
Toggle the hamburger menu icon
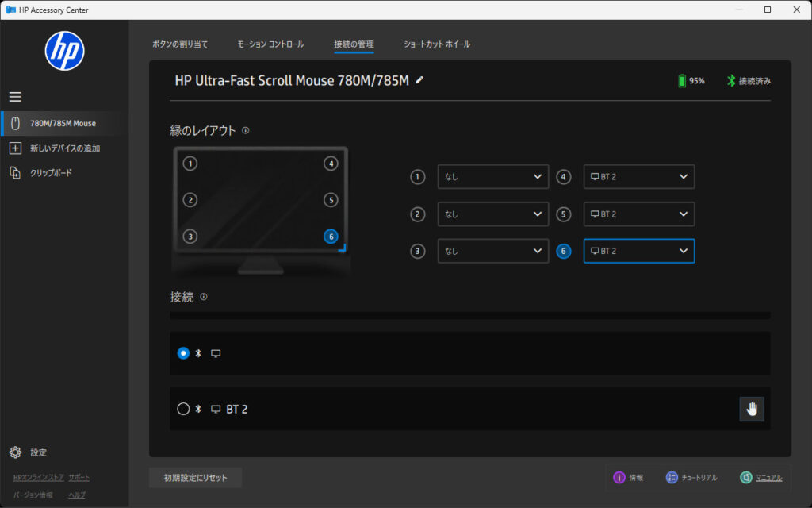[x=15, y=96]
